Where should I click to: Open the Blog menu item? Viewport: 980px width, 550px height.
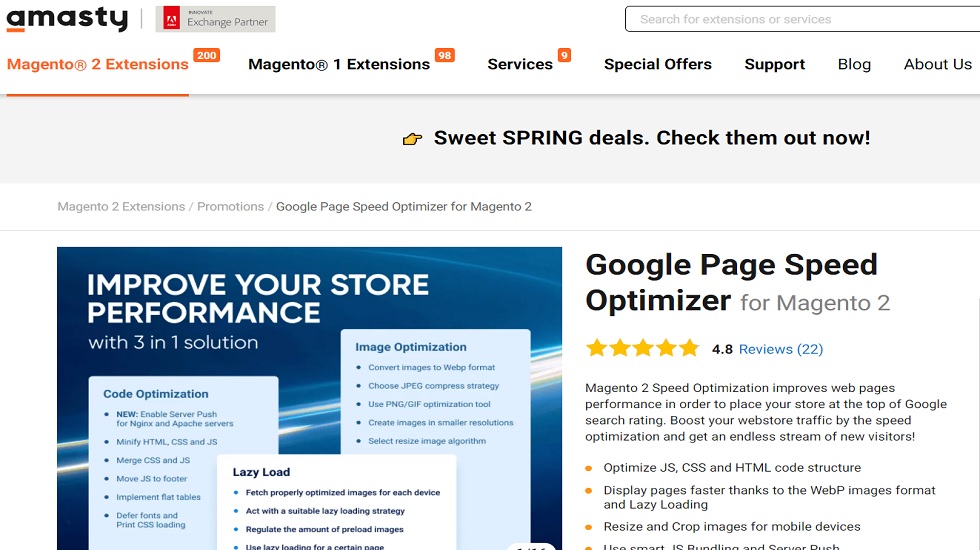tap(854, 64)
